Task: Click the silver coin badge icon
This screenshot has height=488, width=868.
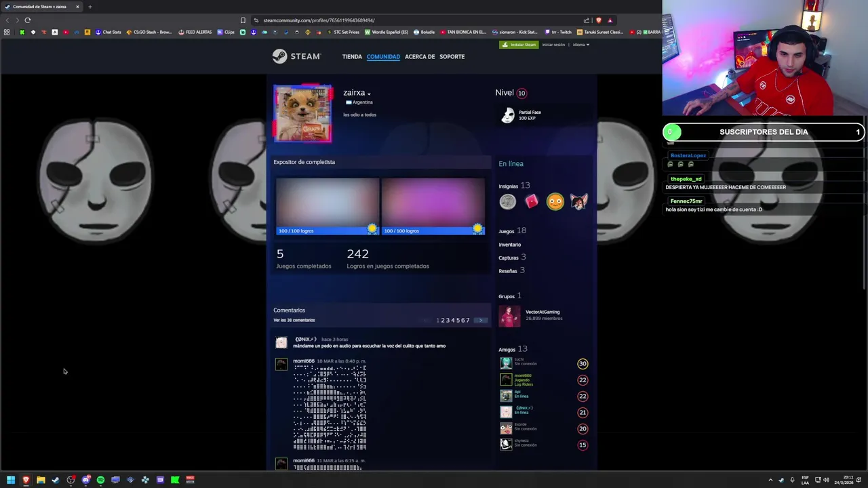Action: (508, 201)
